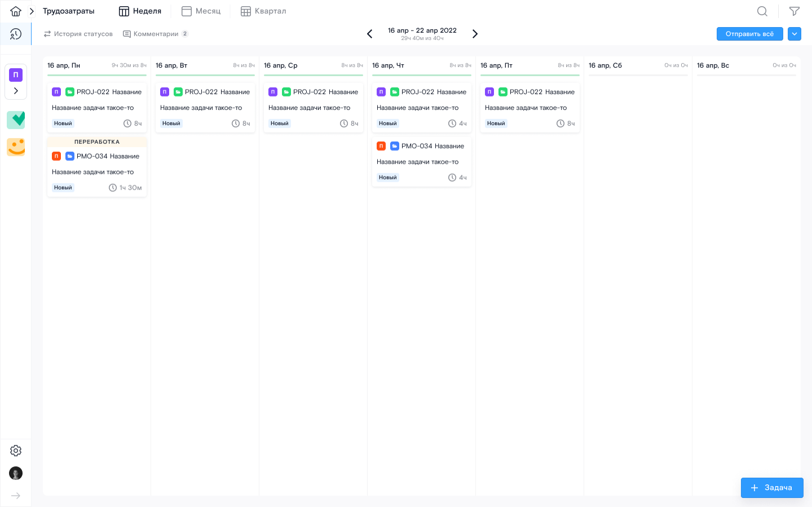The height and width of the screenshot is (507, 812).
Task: Open История статусов link
Action: pos(78,34)
